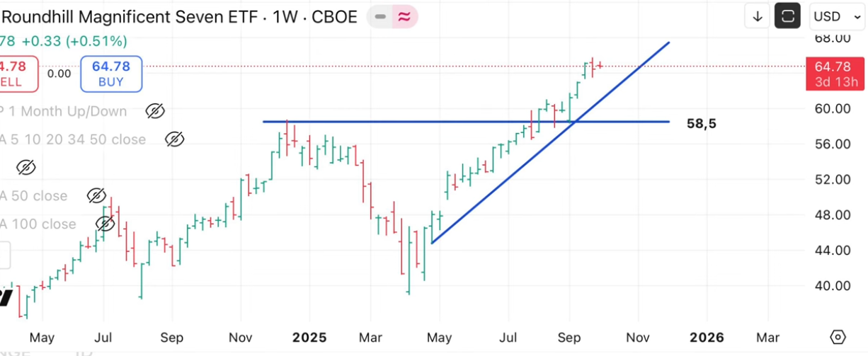Unhide the 50 close moving average
Viewport: 868px width, 356px height.
point(96,196)
